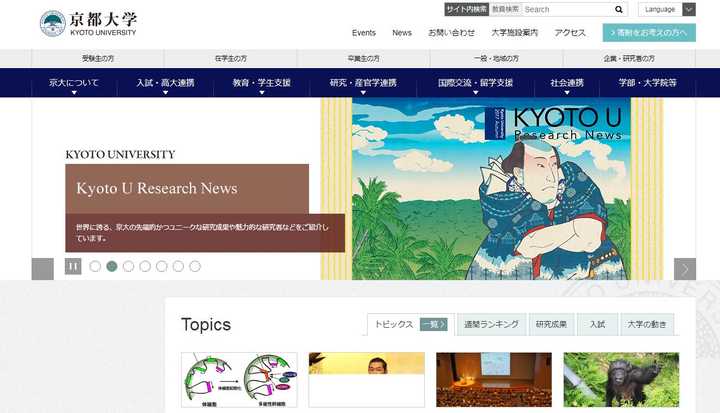The image size is (720, 413).
Task: Open the 学部・大学院等 menu item
Action: coord(647,83)
